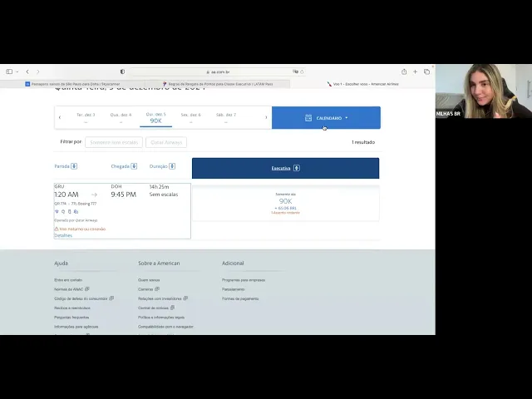Open 'Informações para agências' footer link
532x399 pixels.
pyautogui.click(x=76, y=327)
